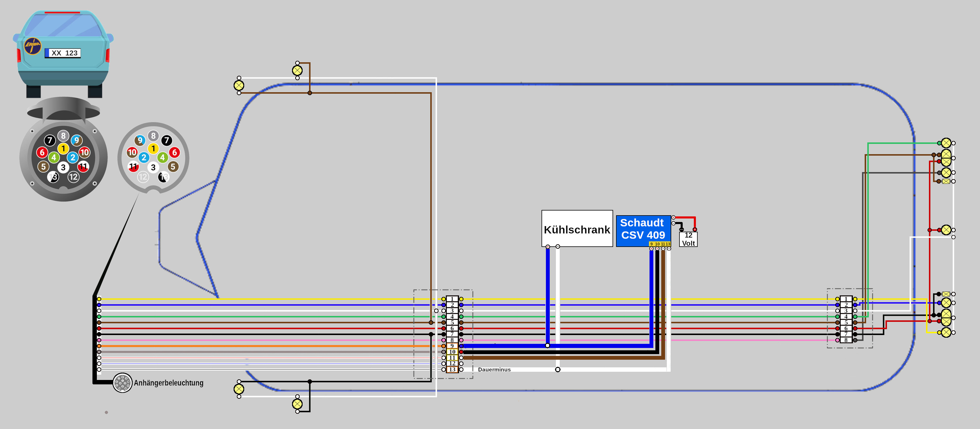Screen dimensions: 980x429
Task: Click green pin 4 in the car socket
Action: (x=54, y=157)
